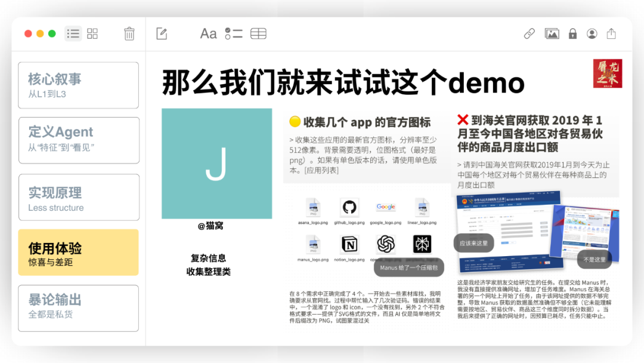Select the 核心叙事 sidebar card

[78, 85]
